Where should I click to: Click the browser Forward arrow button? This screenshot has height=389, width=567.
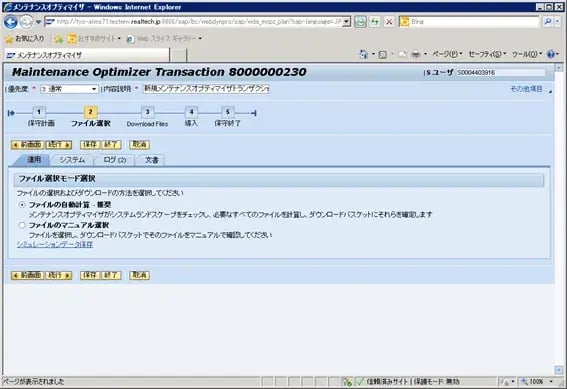pos(26,22)
